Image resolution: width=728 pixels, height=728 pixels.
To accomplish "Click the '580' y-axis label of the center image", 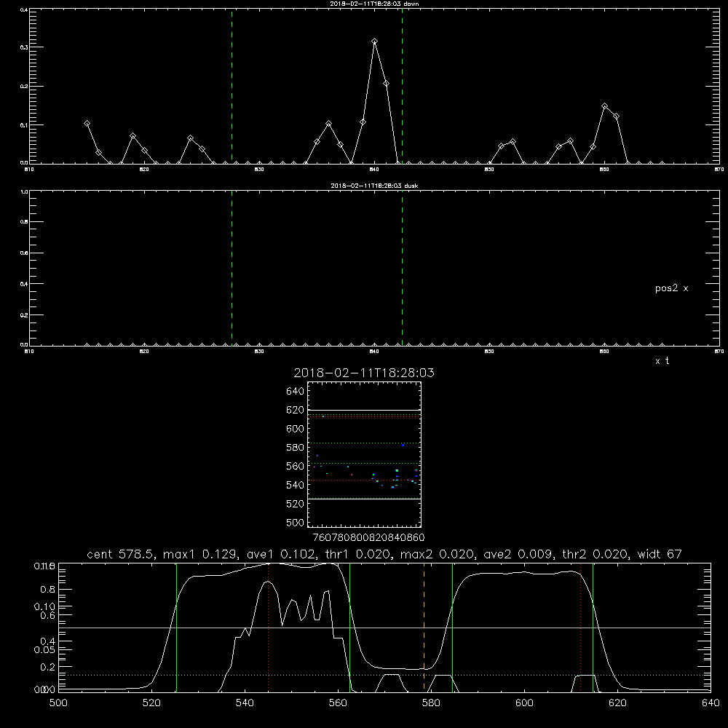I will coord(295,448).
